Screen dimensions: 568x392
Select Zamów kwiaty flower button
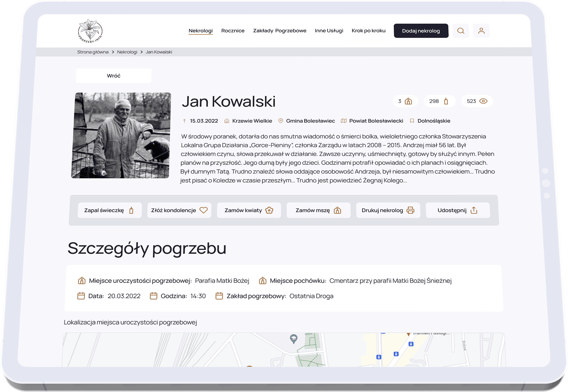(x=249, y=210)
